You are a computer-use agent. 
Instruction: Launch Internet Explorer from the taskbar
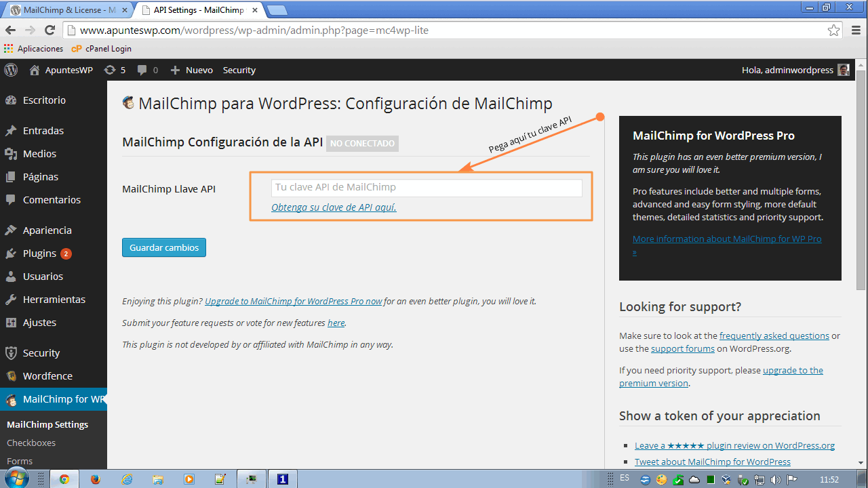point(127,479)
